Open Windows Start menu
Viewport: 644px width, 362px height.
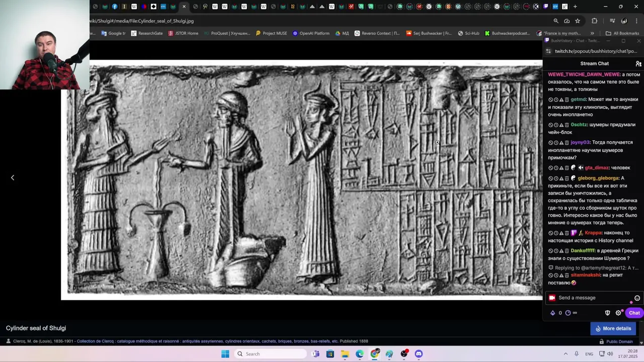click(225, 354)
